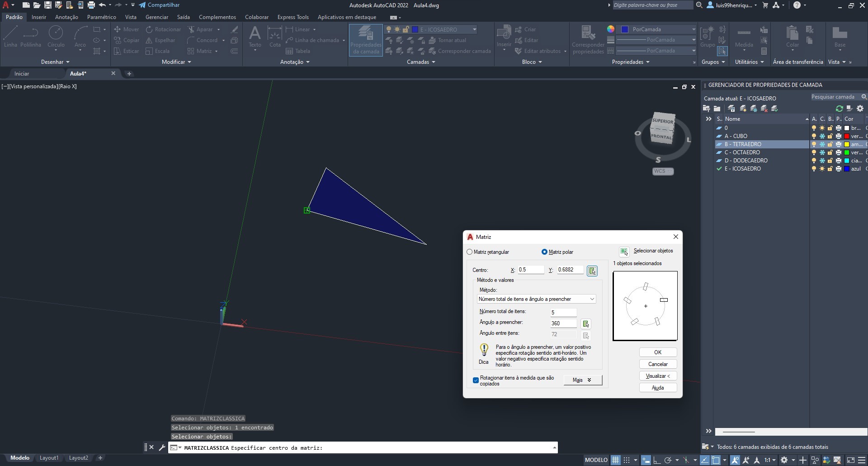
Task: Activate the Mover tool
Action: click(x=126, y=29)
